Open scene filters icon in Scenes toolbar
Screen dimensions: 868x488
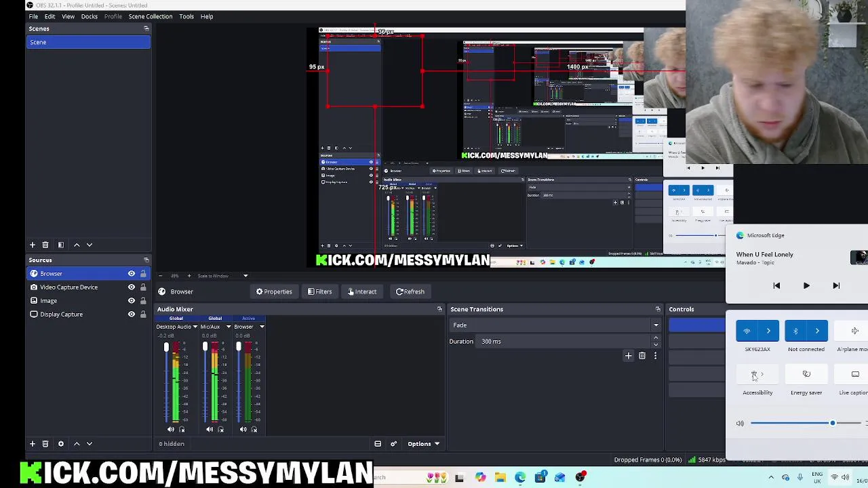click(x=60, y=245)
